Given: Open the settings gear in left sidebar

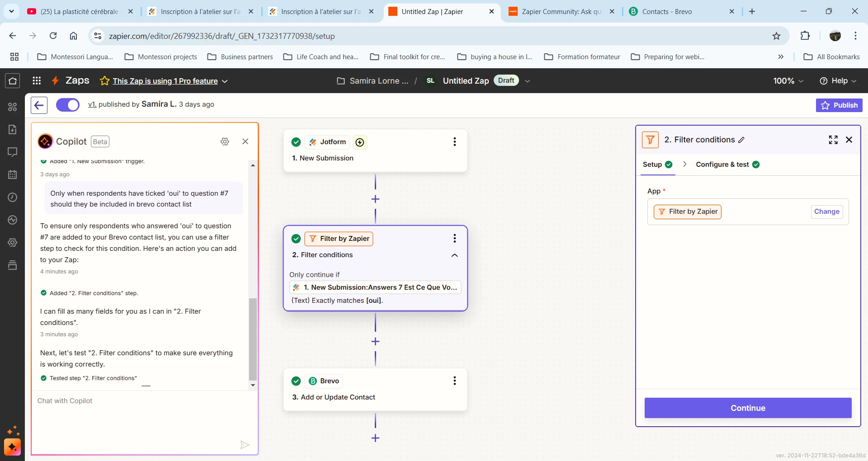Looking at the screenshot, I should [13, 242].
